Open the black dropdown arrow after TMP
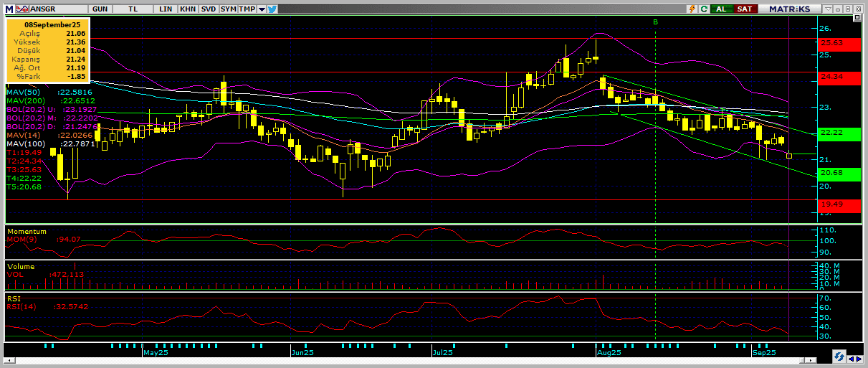The height and width of the screenshot is (368, 868). pos(262,9)
